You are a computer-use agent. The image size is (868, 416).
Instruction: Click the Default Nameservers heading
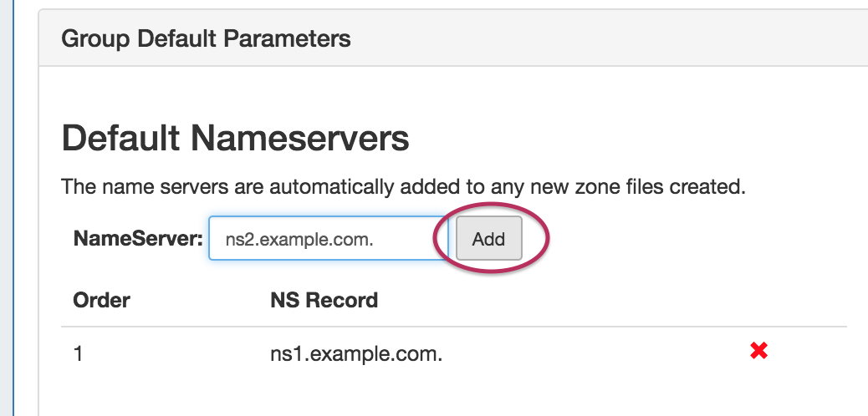tap(235, 138)
